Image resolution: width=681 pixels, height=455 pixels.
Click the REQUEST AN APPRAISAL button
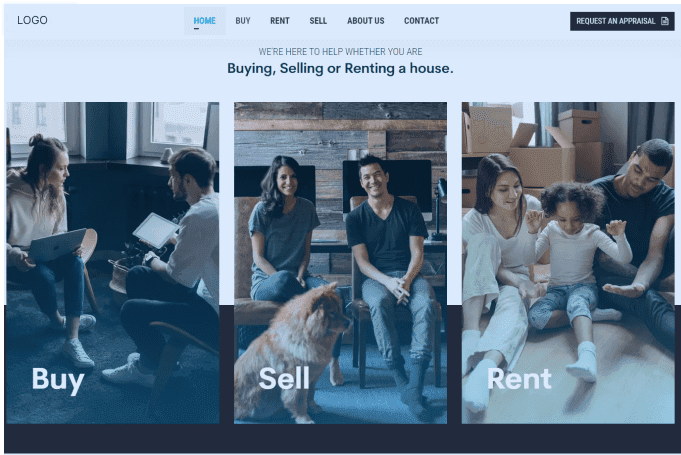tap(622, 21)
